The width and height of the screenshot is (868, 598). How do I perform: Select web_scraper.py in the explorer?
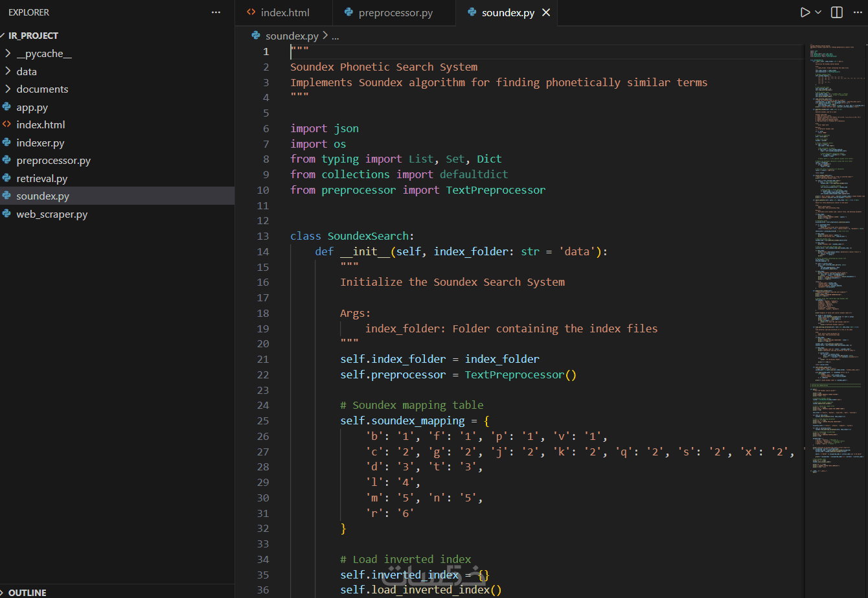click(52, 214)
